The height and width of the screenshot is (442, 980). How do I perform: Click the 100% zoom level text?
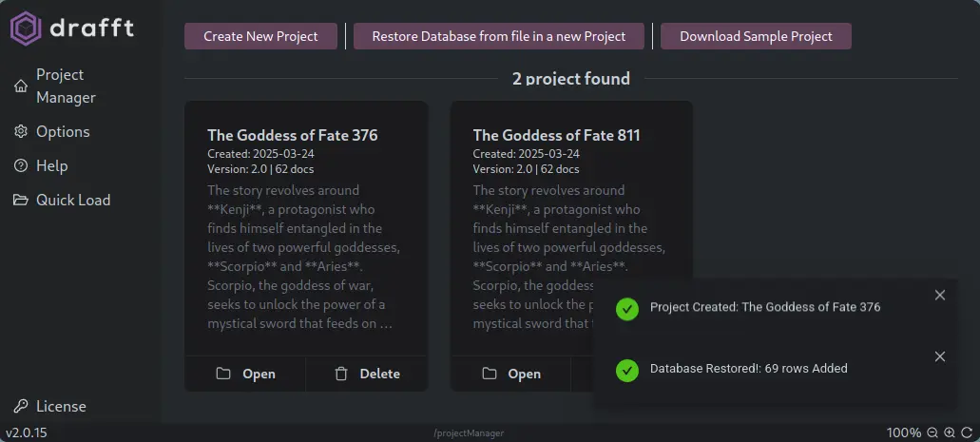point(904,432)
